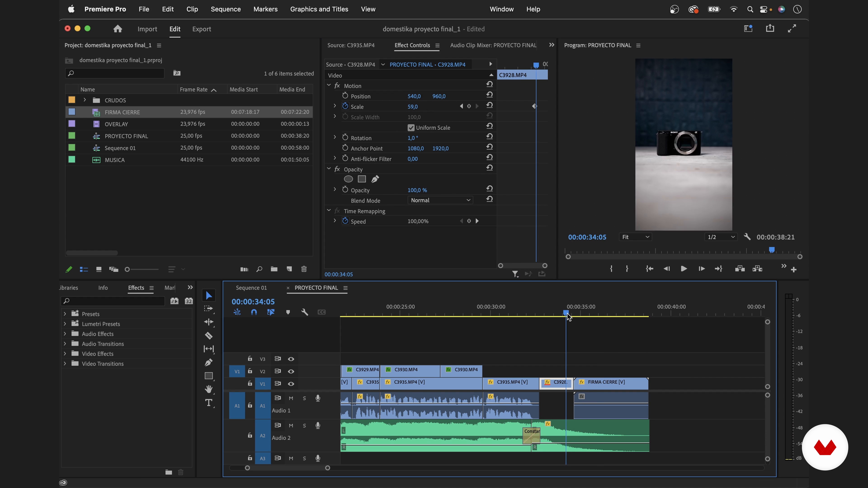Click Mark In button
868x488 pixels.
point(611,269)
